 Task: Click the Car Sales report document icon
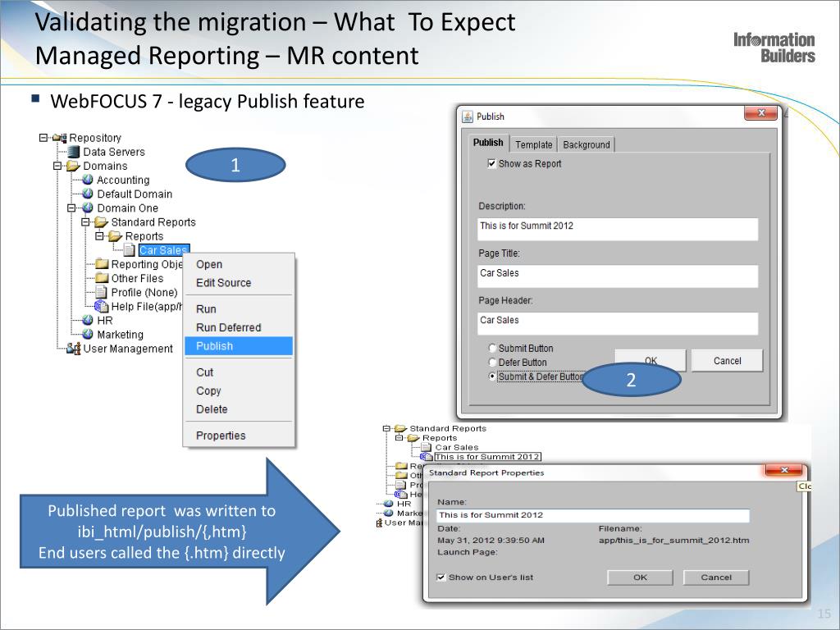(129, 249)
